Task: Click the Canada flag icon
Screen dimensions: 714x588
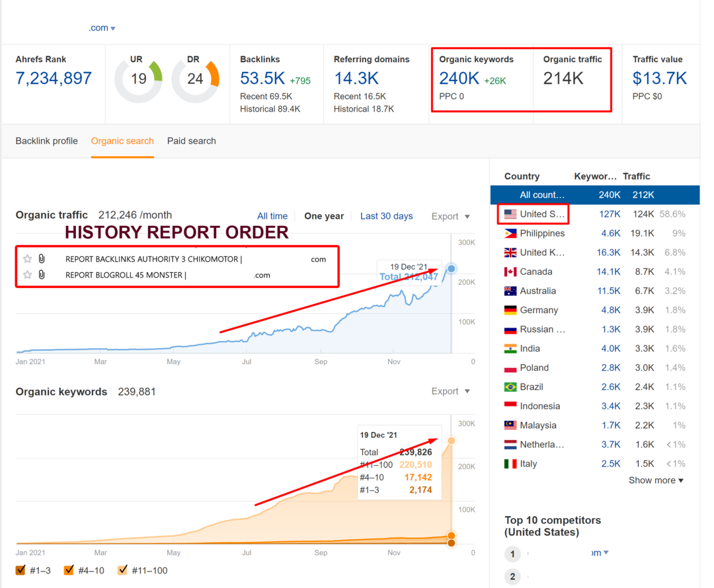Action: coord(510,272)
